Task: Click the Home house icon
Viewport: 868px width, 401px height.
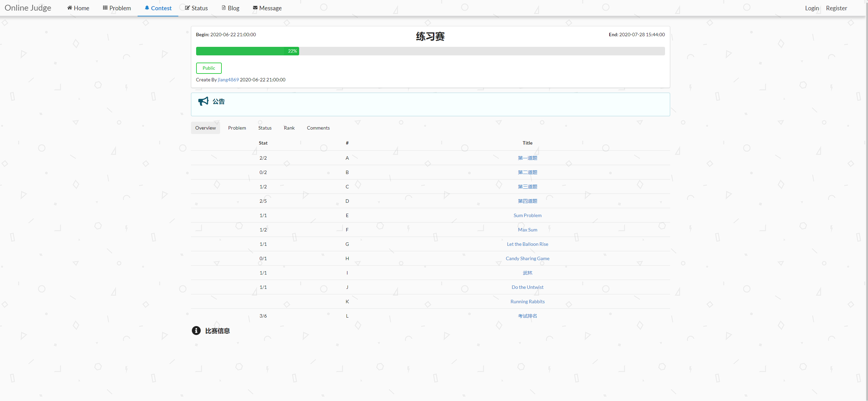Action: [x=69, y=8]
